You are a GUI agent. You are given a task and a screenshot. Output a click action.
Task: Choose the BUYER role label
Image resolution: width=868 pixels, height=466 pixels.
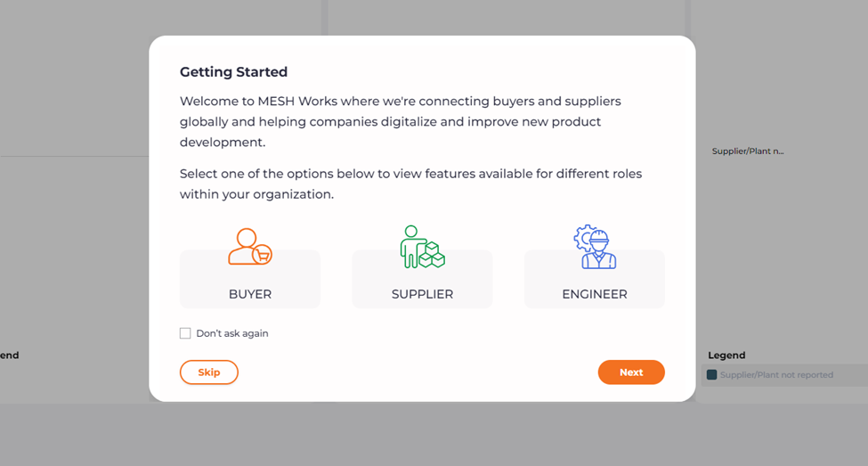pos(250,294)
